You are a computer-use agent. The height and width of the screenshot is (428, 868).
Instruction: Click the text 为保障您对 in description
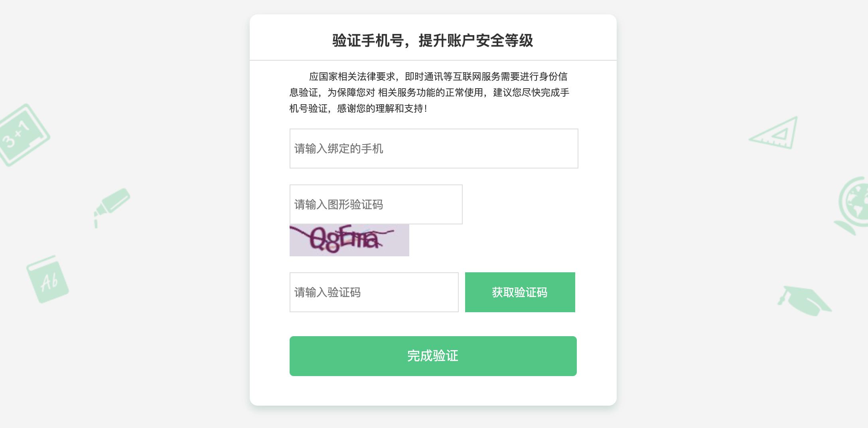click(351, 92)
